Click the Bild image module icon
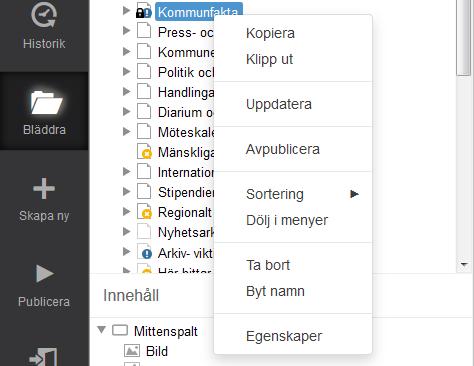Image resolution: width=474 pixels, height=366 pixels. coord(132,351)
